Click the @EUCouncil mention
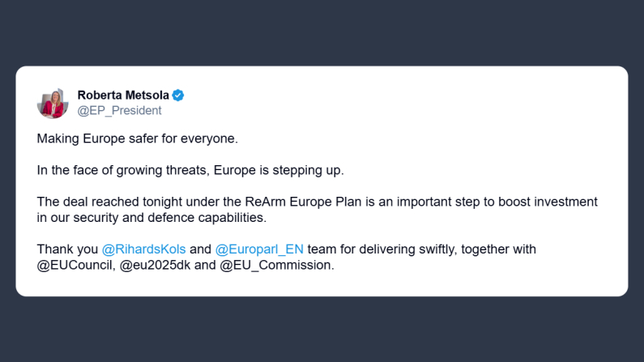 pyautogui.click(x=75, y=266)
